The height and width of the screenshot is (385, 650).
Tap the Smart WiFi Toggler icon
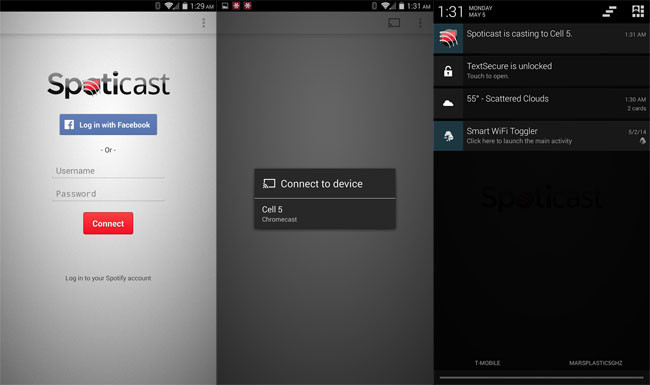click(x=448, y=136)
